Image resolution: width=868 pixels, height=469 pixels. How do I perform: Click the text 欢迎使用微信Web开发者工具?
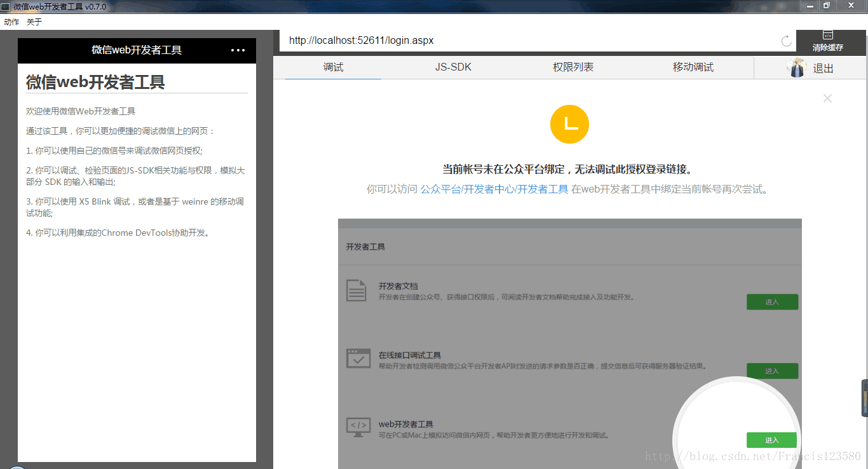pyautogui.click(x=81, y=111)
